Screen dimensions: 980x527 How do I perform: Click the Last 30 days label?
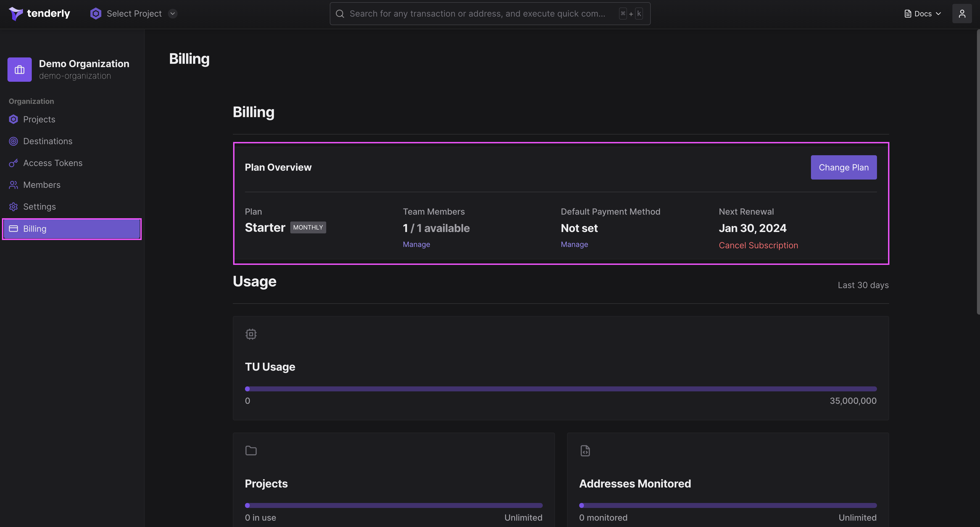pyautogui.click(x=863, y=285)
